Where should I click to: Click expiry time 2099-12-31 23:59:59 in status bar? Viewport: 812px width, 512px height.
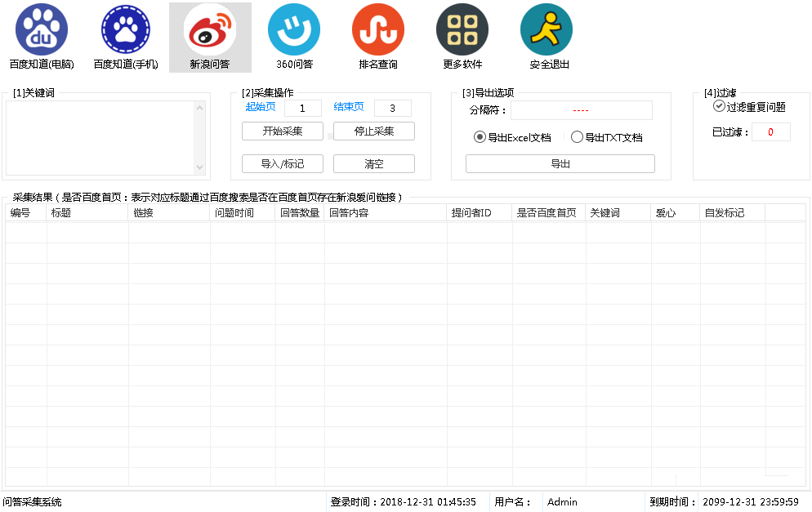pyautogui.click(x=751, y=502)
